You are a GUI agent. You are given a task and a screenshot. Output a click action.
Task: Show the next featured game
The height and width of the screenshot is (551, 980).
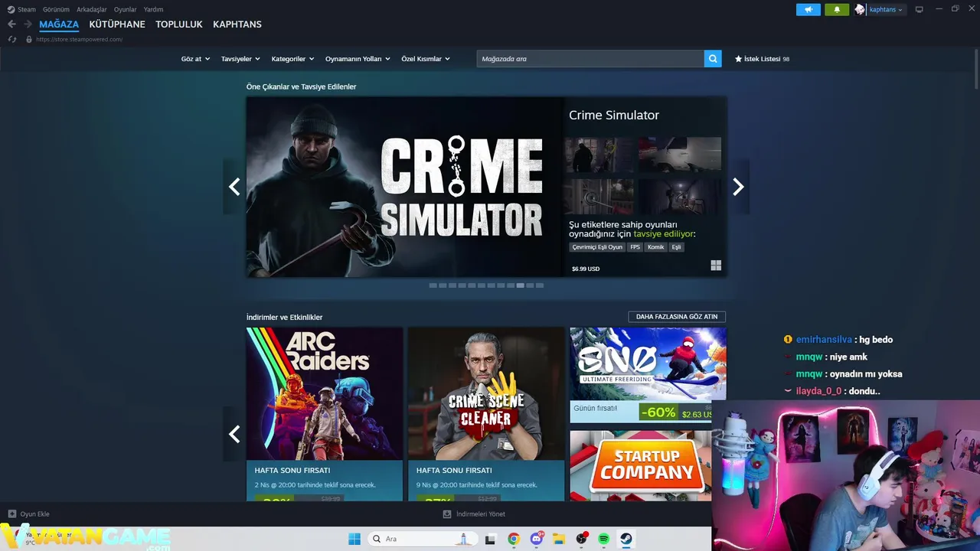click(738, 187)
